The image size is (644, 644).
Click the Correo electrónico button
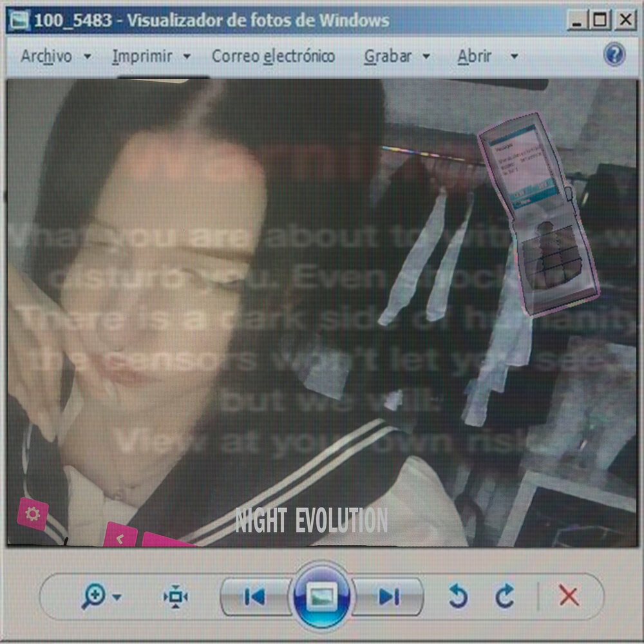(273, 57)
